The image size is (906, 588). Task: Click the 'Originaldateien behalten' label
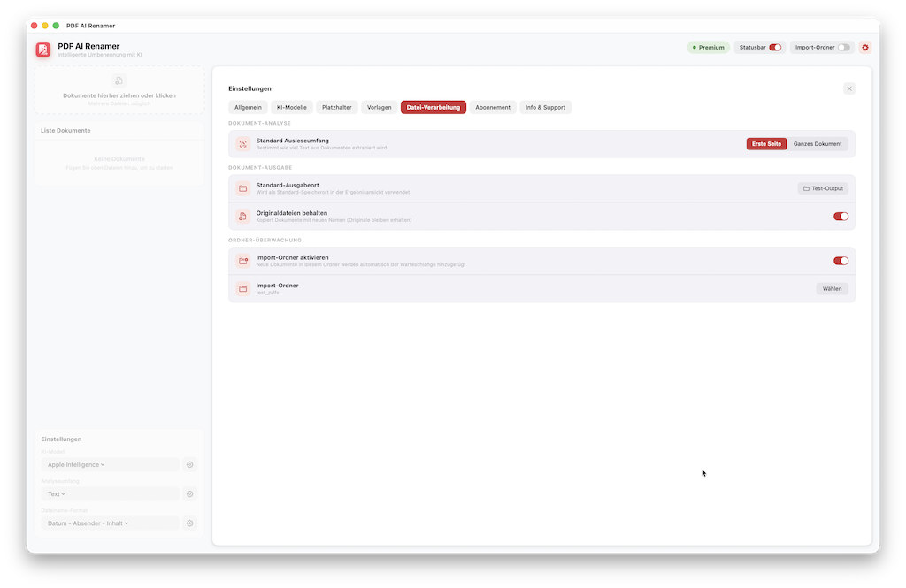click(x=292, y=212)
